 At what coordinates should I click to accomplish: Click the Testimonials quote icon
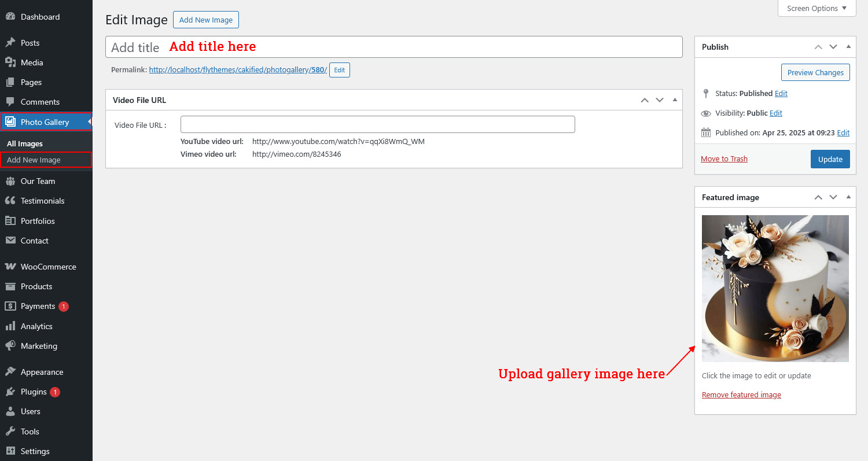(x=10, y=201)
